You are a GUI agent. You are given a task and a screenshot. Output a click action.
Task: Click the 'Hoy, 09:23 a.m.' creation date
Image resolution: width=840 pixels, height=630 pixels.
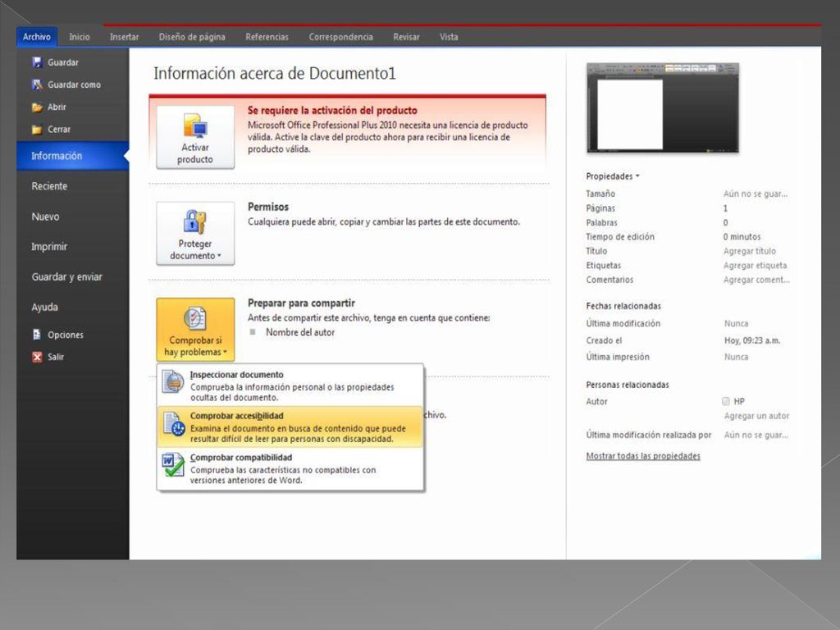pos(752,340)
